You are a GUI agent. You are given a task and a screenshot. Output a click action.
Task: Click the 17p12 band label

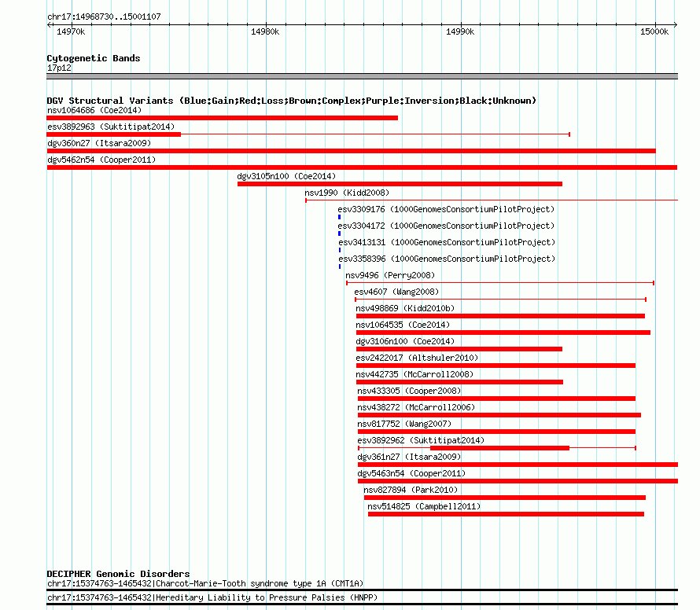pyautogui.click(x=59, y=68)
